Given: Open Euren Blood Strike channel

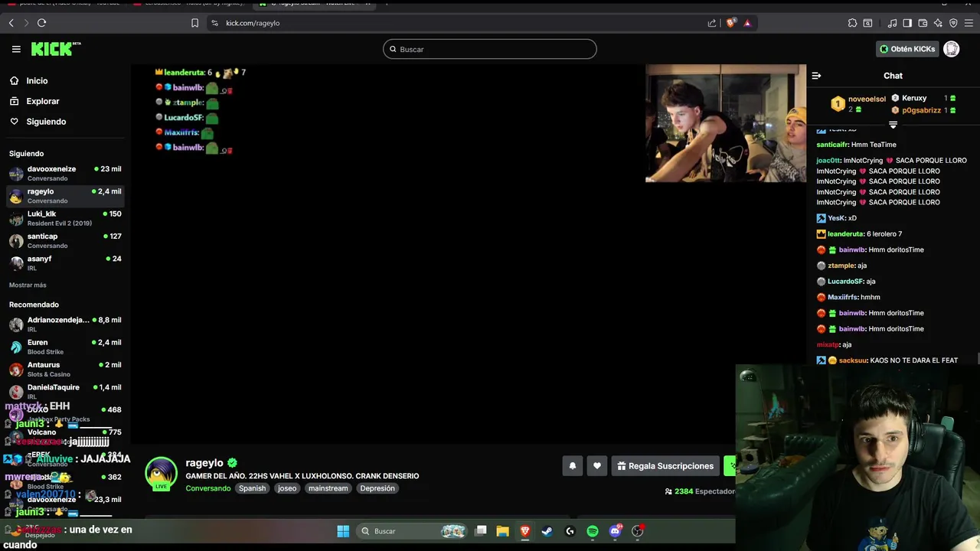Looking at the screenshot, I should 65,347.
